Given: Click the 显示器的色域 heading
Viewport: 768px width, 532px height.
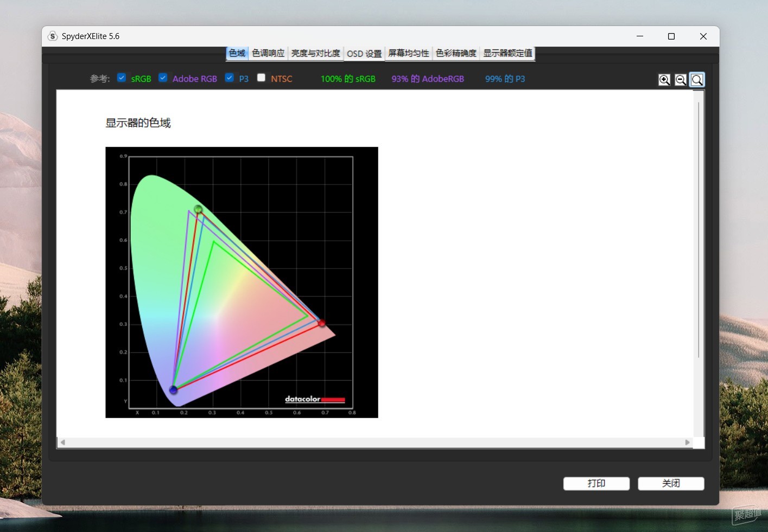Looking at the screenshot, I should (x=138, y=123).
